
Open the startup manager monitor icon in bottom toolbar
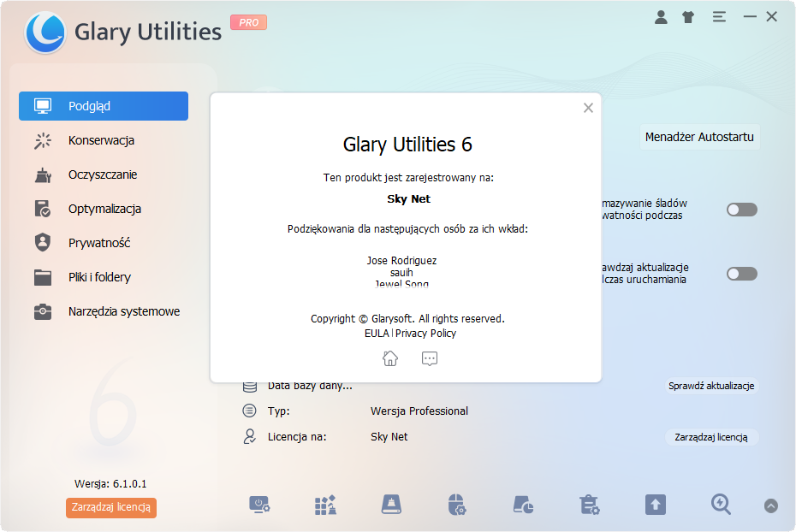pos(259,505)
